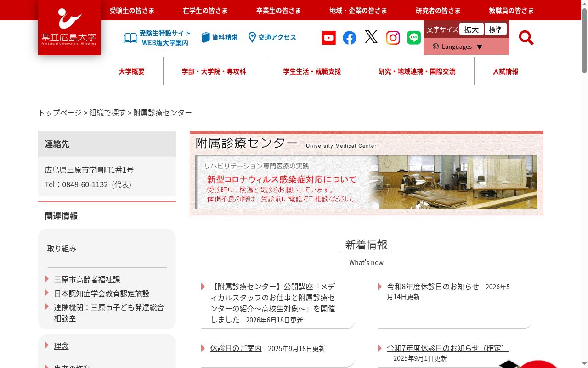Image resolution: width=588 pixels, height=368 pixels.
Task: Open the 入試情報 navigation item
Action: click(506, 71)
